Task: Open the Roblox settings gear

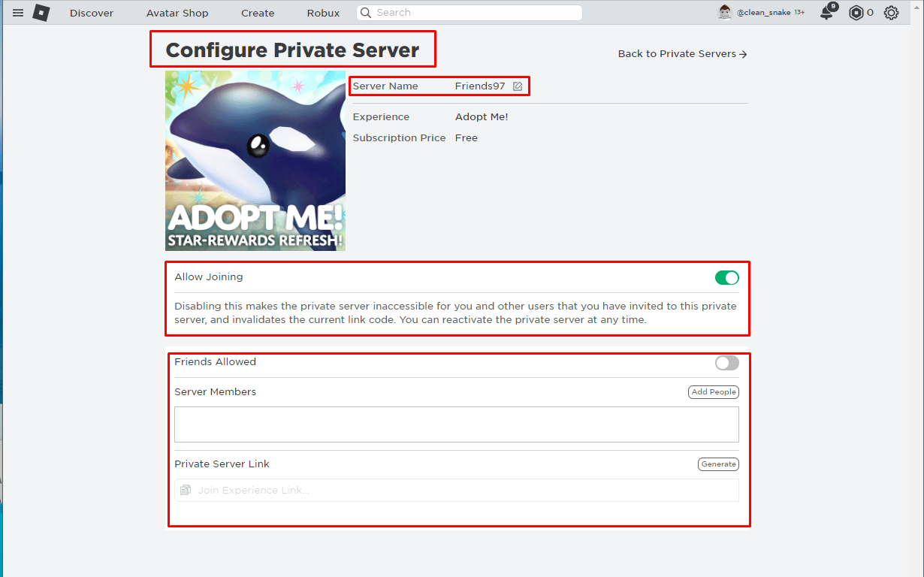Action: [x=891, y=13]
